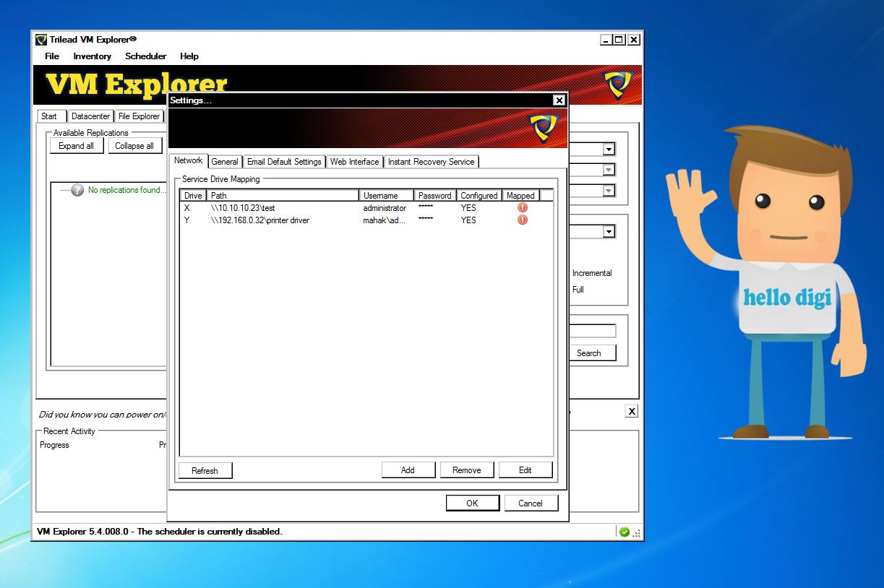The image size is (884, 588).
Task: Click the Edit button
Action: [x=525, y=470]
